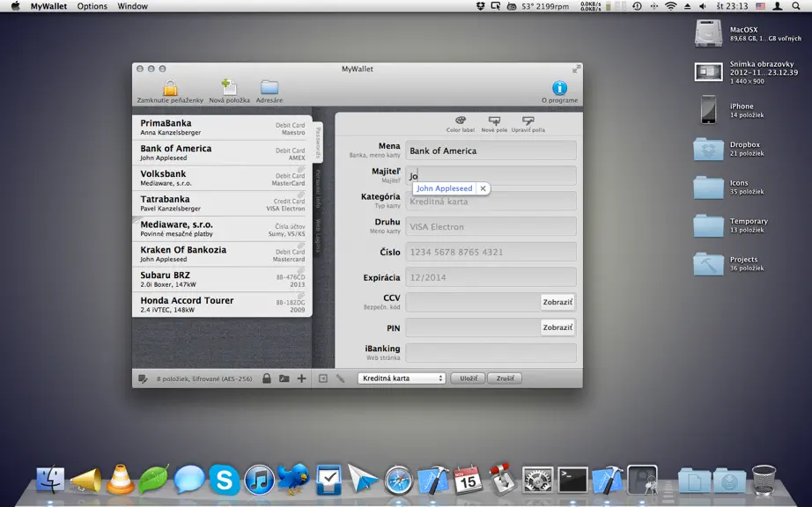Click the padlock icon in status bar
This screenshot has width=812, height=507.
pyautogui.click(x=266, y=378)
